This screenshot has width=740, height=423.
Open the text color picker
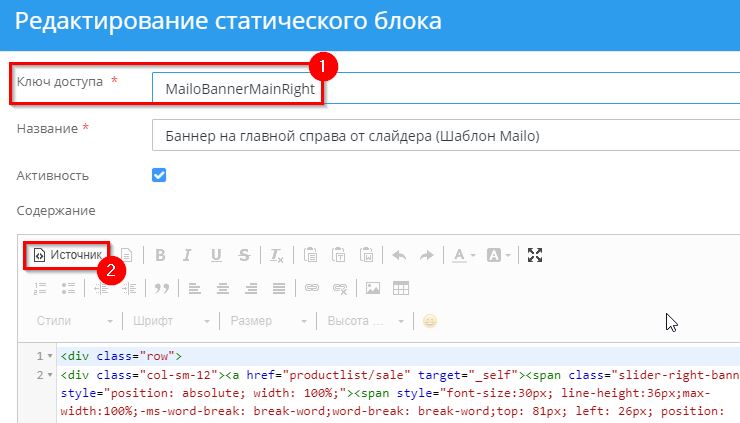coord(463,255)
